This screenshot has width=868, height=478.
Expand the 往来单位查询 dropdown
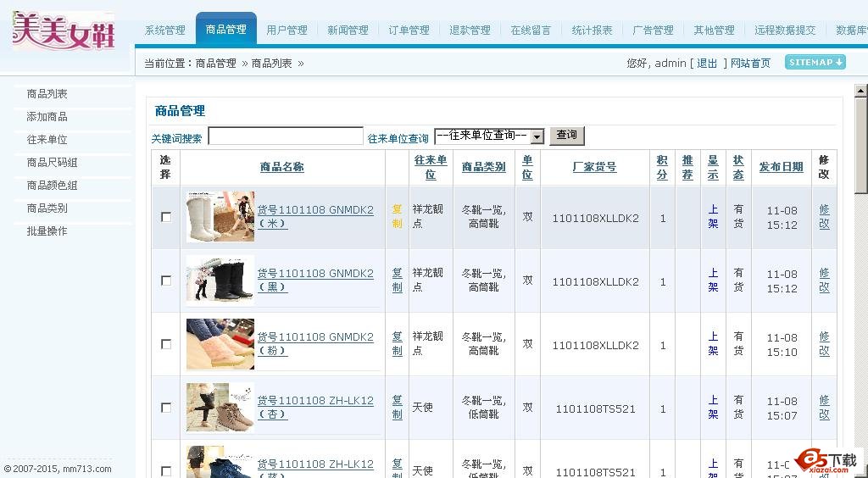[x=489, y=136]
